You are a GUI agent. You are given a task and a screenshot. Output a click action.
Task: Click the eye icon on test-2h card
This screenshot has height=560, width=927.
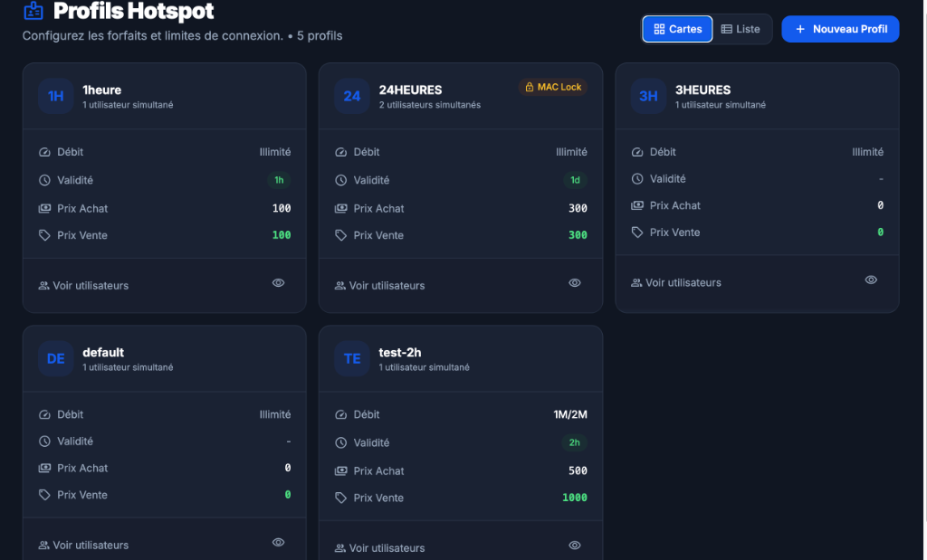click(x=575, y=546)
